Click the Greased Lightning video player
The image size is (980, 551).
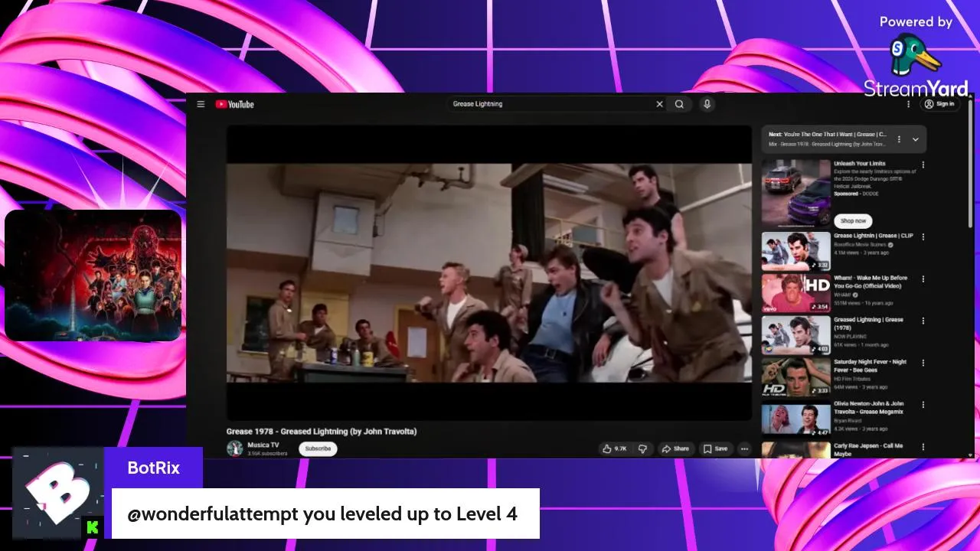[x=489, y=272]
